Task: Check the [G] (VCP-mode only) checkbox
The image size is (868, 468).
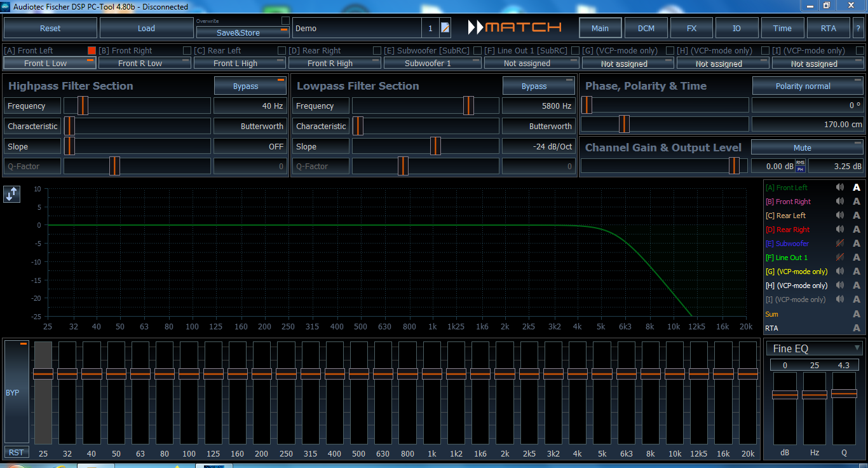Action: coord(670,50)
